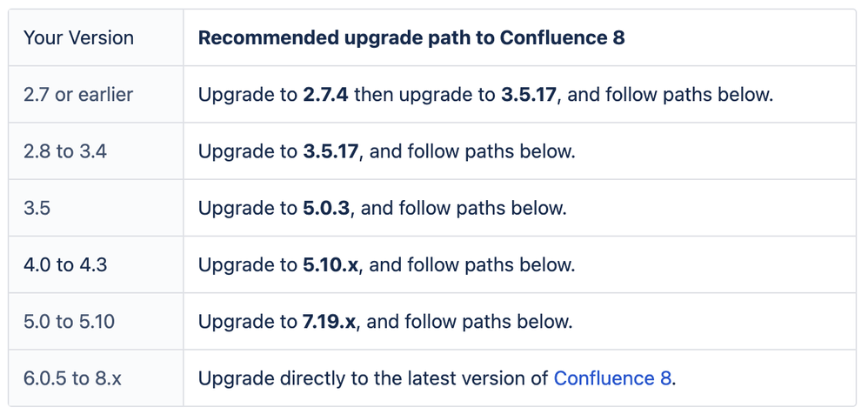The image size is (868, 414).
Task: Click the '5.0 to 5.10' version cell
Action: tap(96, 322)
